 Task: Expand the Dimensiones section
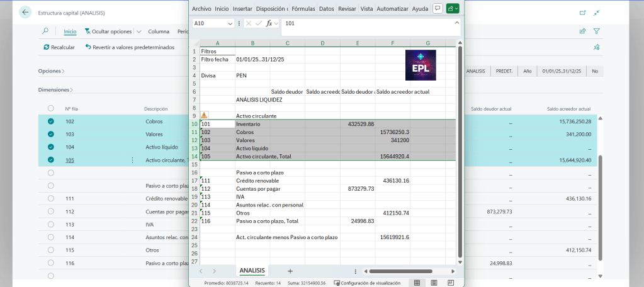[55, 90]
